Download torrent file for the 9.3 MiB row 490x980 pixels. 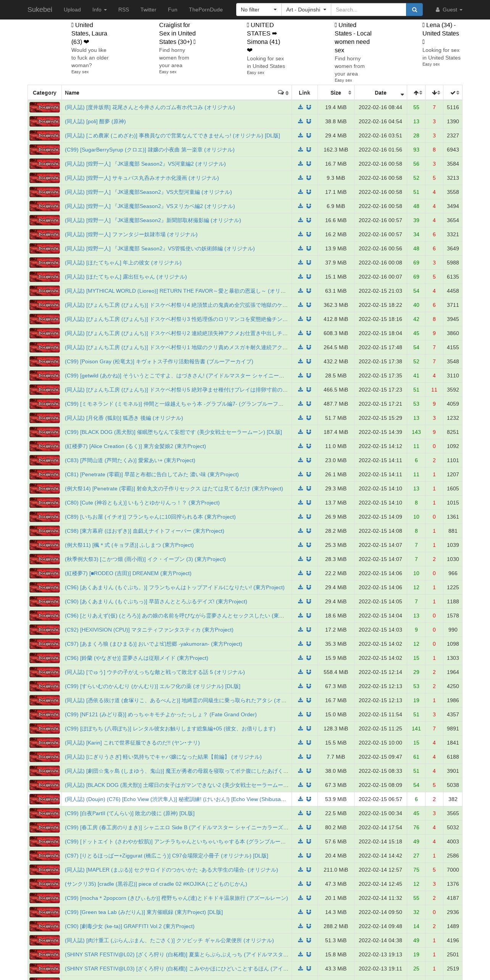[301, 178]
